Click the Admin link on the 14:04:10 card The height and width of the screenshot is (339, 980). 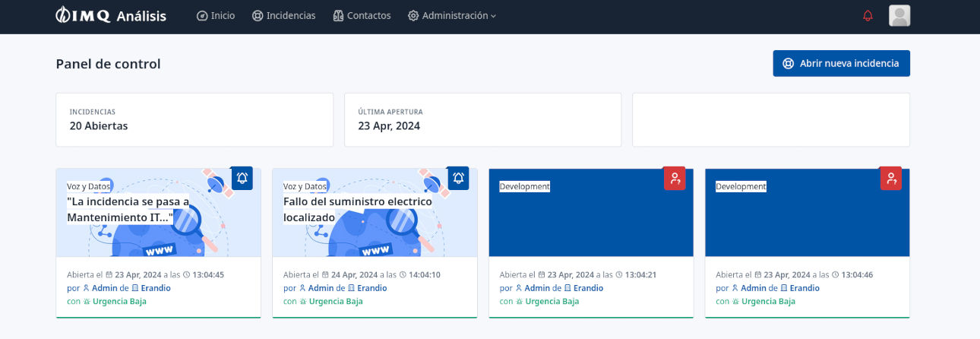pyautogui.click(x=315, y=288)
